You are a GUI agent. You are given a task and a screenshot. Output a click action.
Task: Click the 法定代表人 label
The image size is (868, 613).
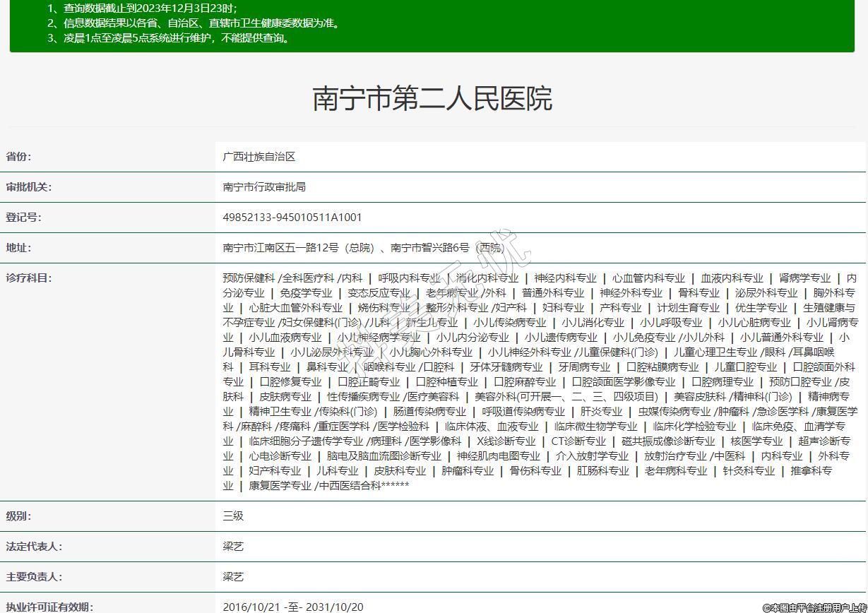click(x=34, y=547)
